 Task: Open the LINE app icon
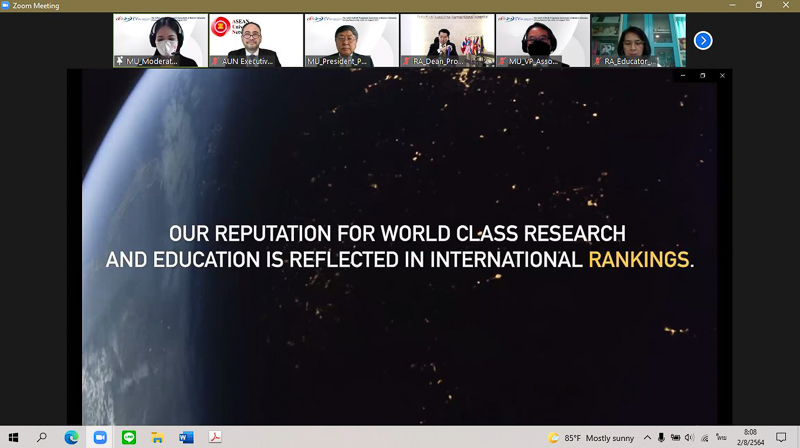pos(129,437)
